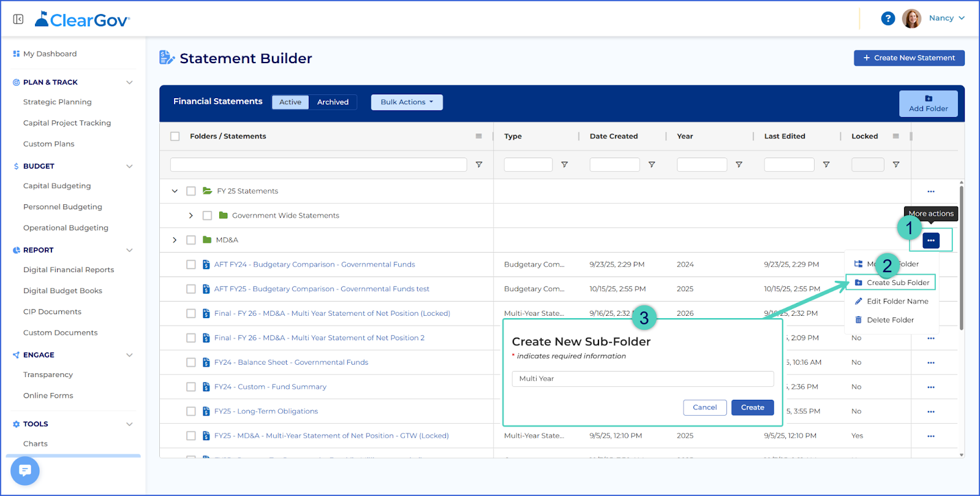
Task: Click the Add Folder icon button
Action: click(x=929, y=104)
